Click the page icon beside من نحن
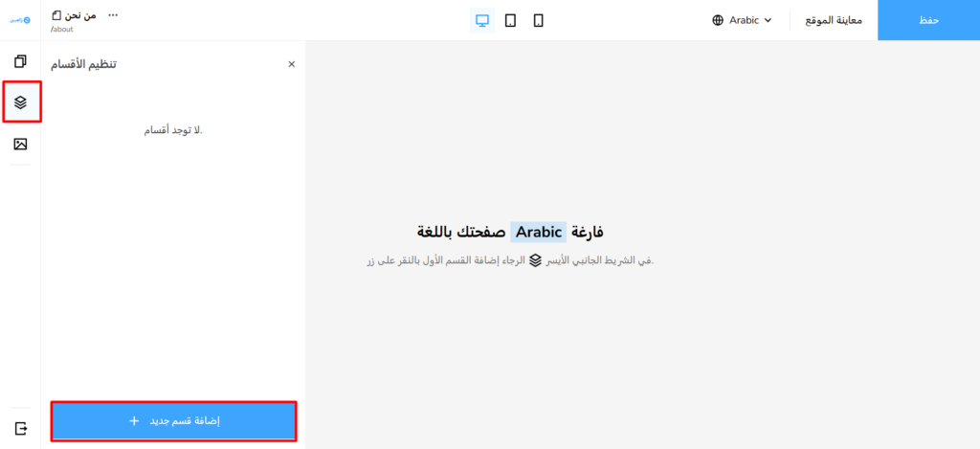The width and height of the screenshot is (980, 449). (x=56, y=15)
